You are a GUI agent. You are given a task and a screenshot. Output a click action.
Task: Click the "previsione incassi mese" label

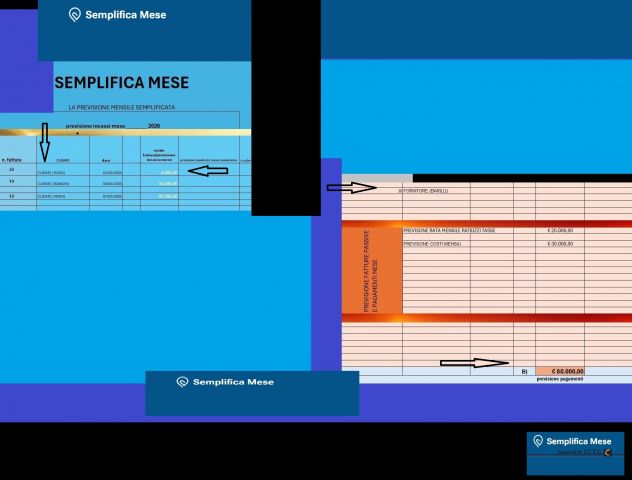pos(96,126)
